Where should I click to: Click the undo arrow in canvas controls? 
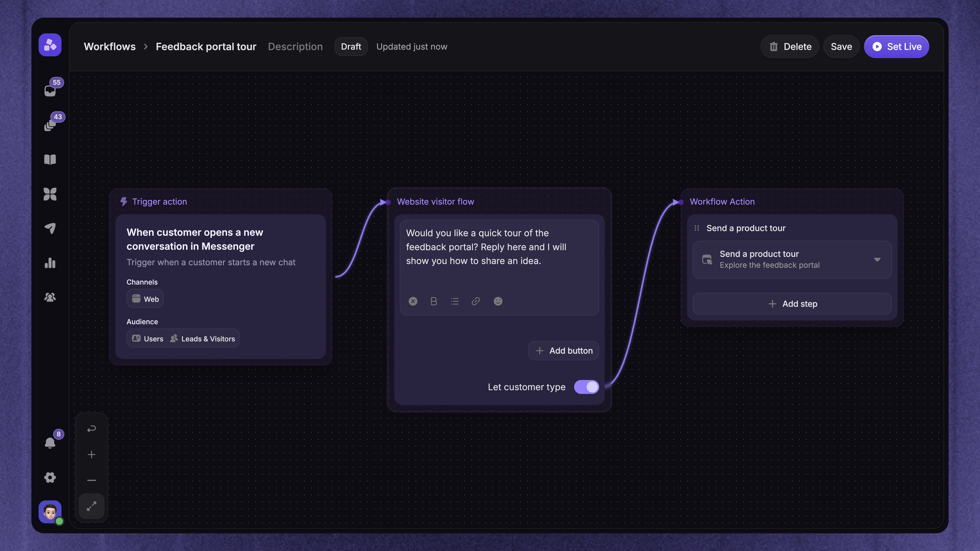point(91,429)
